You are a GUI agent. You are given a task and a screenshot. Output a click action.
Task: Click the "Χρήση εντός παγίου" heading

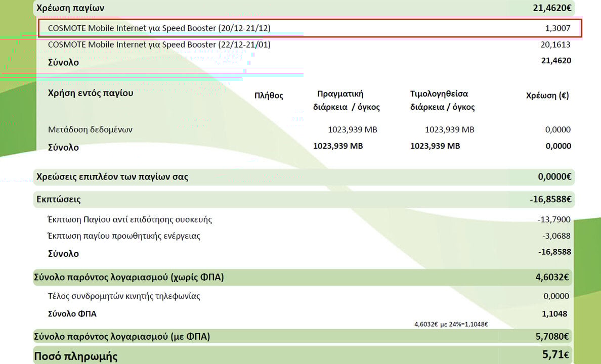pos(91,93)
